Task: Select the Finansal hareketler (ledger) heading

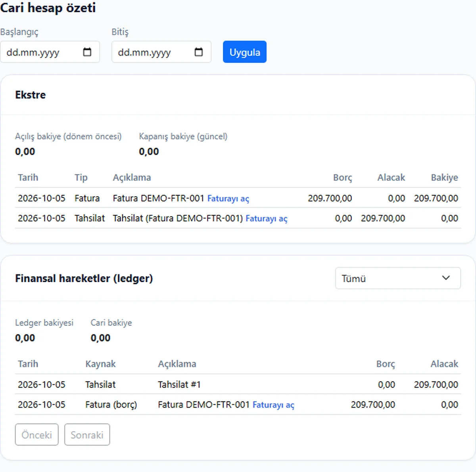Action: click(84, 279)
